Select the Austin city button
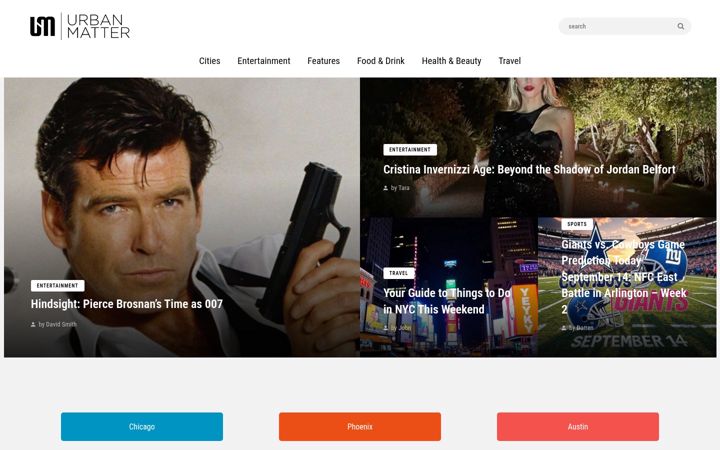Viewport: 720px width, 450px height. pos(578,427)
